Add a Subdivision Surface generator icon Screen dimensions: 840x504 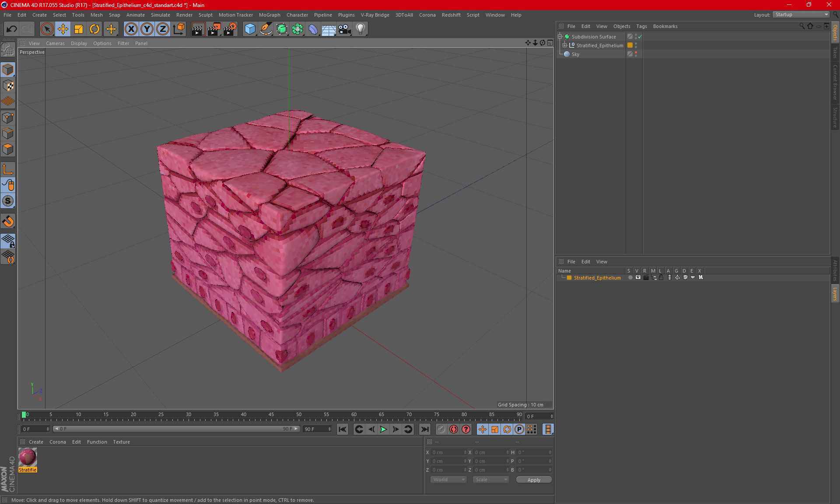pyautogui.click(x=282, y=29)
